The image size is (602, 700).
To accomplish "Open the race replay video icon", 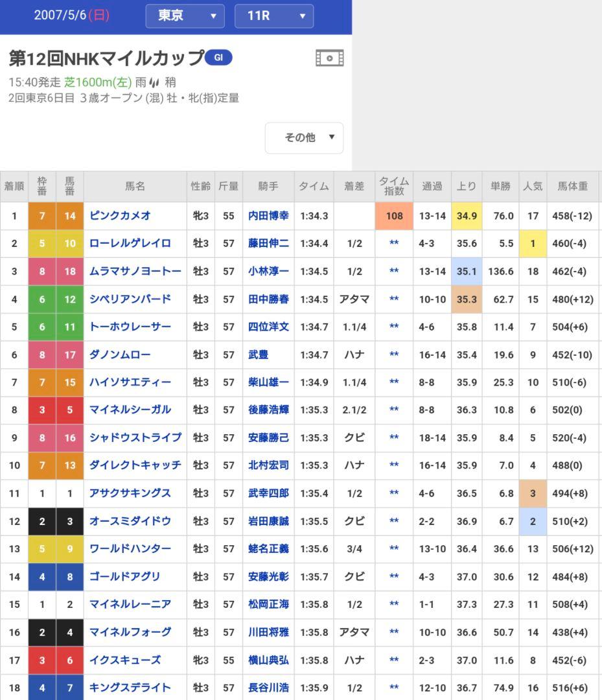I will click(x=329, y=58).
